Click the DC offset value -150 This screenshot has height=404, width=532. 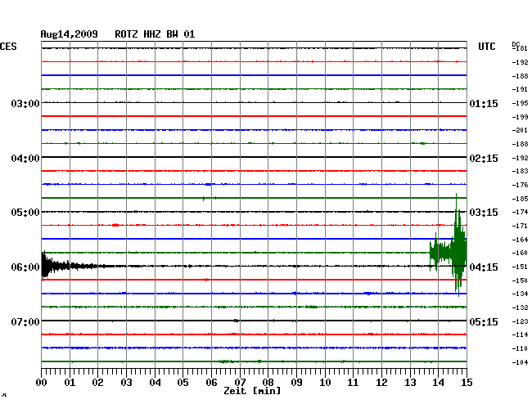520,281
